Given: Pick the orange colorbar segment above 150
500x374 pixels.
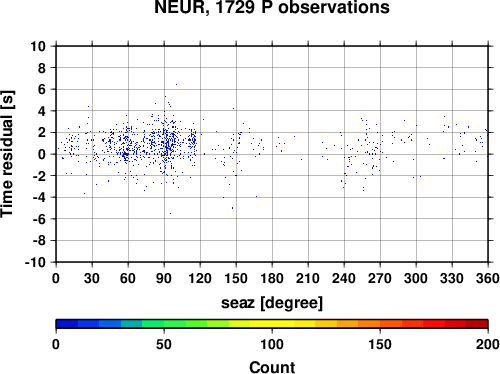Looking at the screenshot, I should tap(391, 324).
